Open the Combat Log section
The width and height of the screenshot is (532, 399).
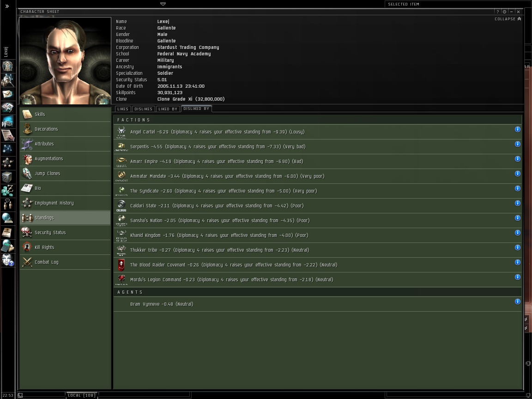(65, 262)
